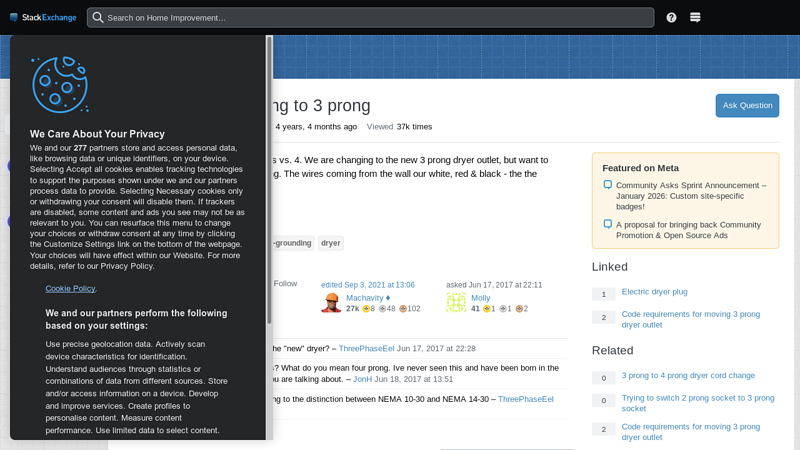Click Machavity's user avatar
This screenshot has height=450, width=800.
pyautogui.click(x=331, y=303)
